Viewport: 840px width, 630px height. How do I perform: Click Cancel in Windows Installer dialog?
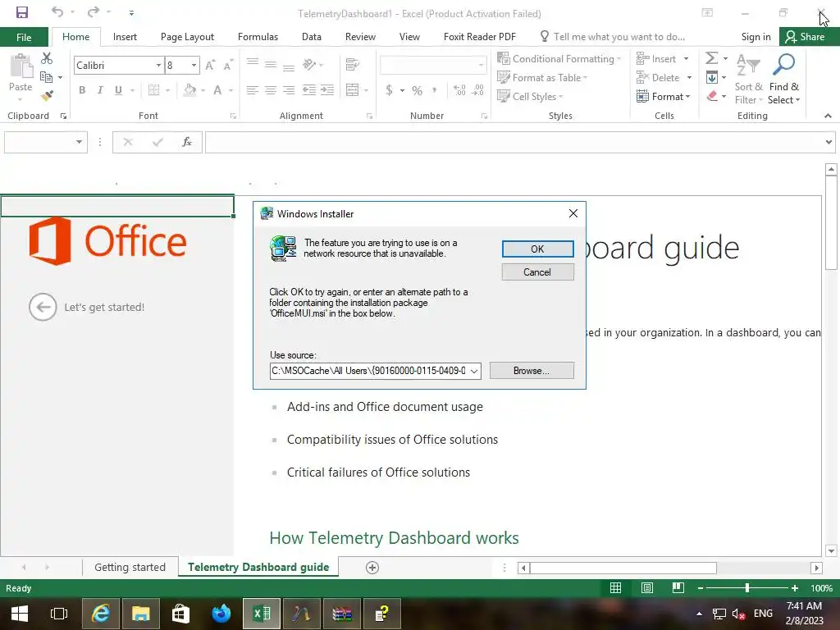538,272
